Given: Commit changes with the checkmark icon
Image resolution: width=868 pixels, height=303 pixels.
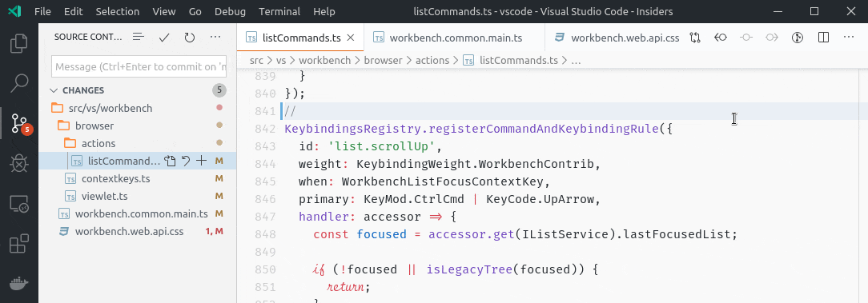Looking at the screenshot, I should tap(164, 37).
